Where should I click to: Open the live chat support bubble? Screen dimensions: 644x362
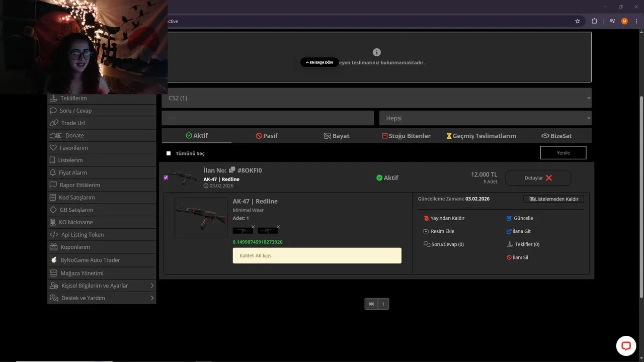(x=626, y=345)
